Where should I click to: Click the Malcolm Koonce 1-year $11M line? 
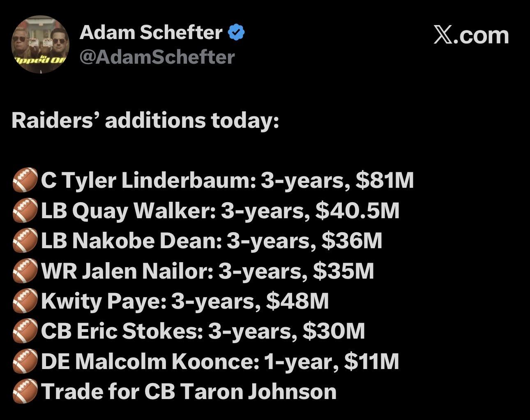point(220,362)
